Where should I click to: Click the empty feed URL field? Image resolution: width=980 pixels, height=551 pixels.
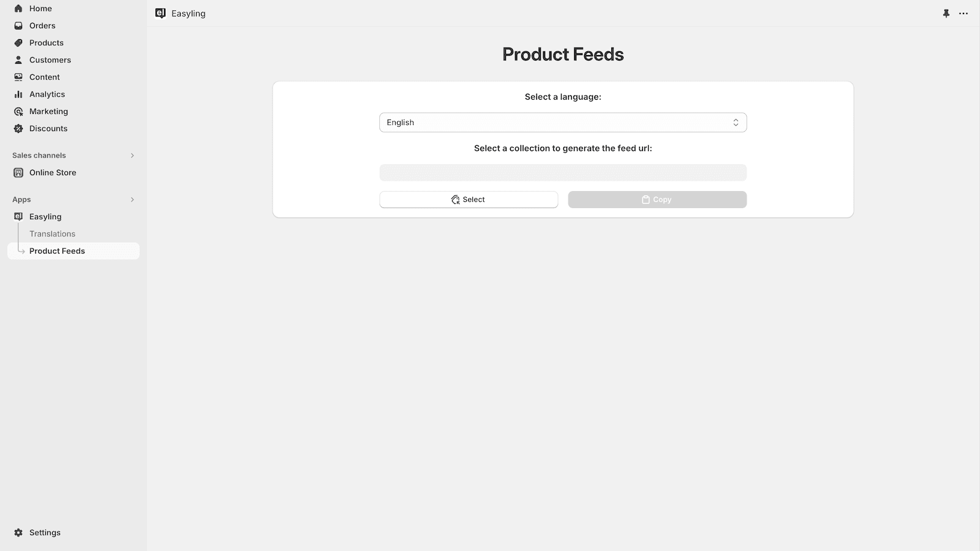click(563, 173)
